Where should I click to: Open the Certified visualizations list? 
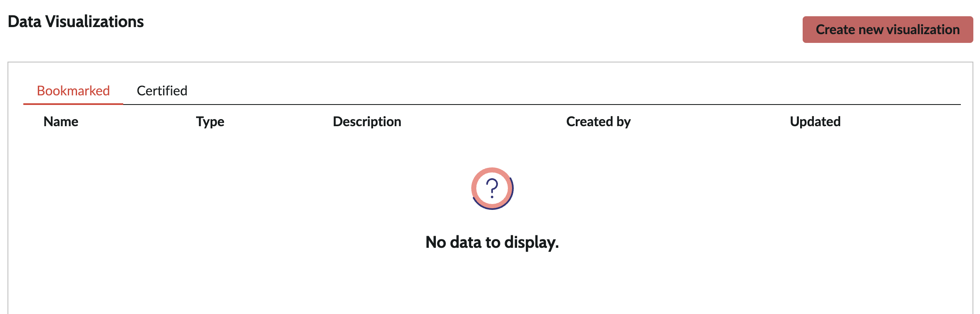tap(162, 90)
